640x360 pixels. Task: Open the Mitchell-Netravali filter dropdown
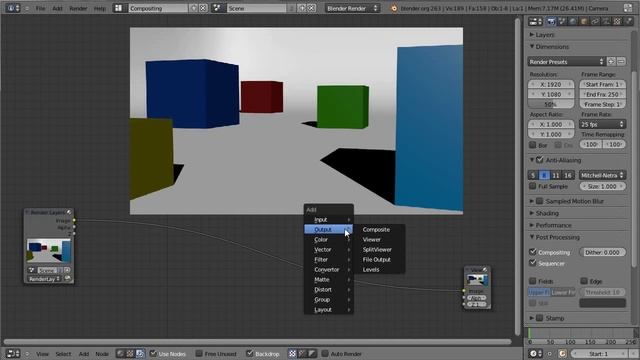(x=602, y=175)
